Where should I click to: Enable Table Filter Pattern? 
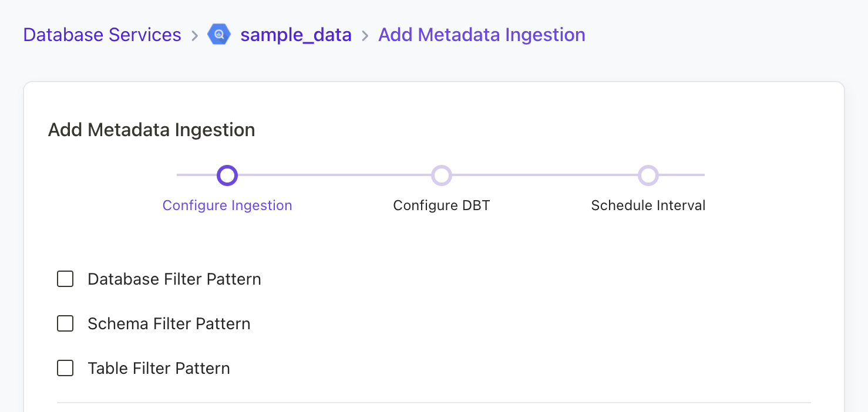65,368
